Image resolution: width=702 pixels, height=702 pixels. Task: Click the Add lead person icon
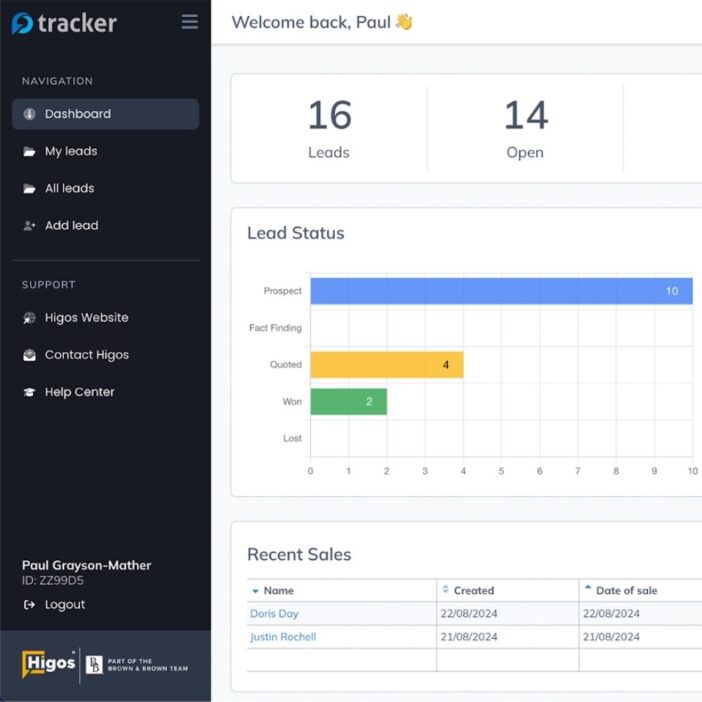pyautogui.click(x=29, y=226)
